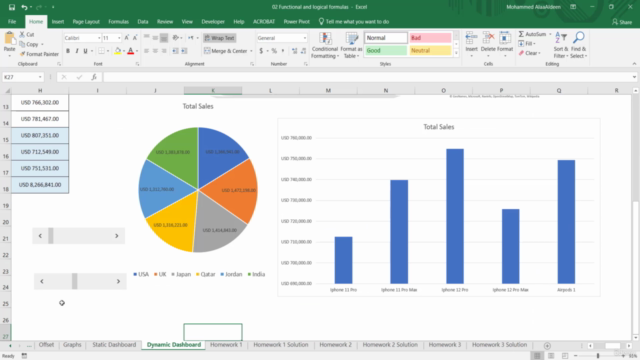Click the Percent Style icon
Screen dimensions: 640x360
[x=274, y=51]
